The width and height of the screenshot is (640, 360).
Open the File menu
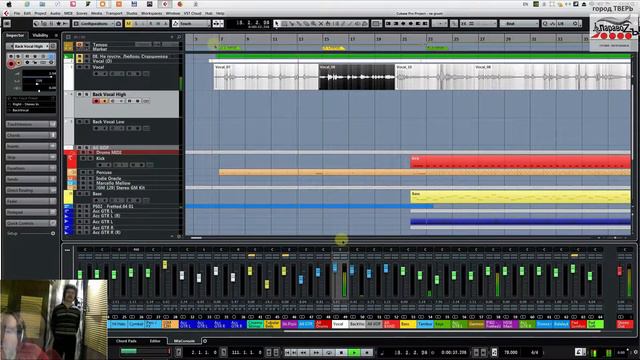point(17,13)
